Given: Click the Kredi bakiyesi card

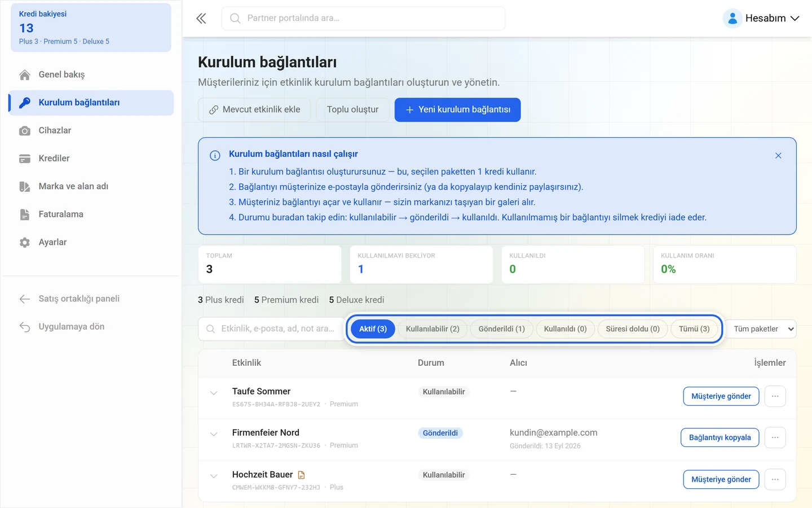Looking at the screenshot, I should [x=91, y=28].
